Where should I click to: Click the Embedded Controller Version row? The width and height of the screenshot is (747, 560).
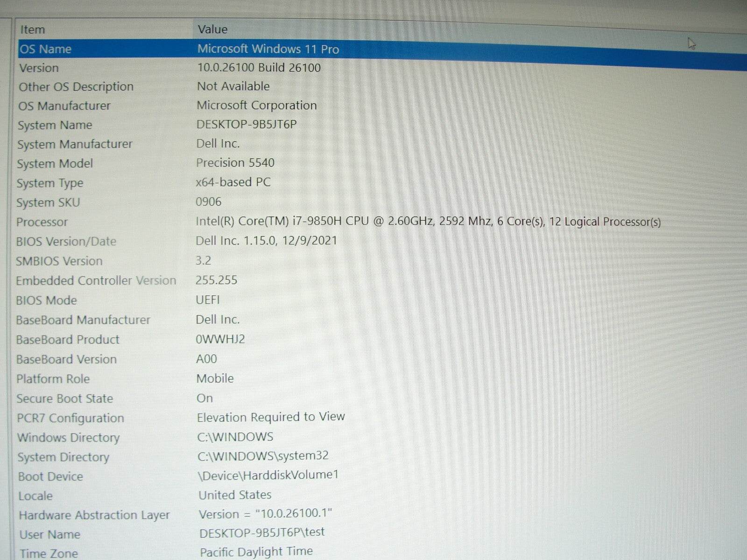[96, 280]
